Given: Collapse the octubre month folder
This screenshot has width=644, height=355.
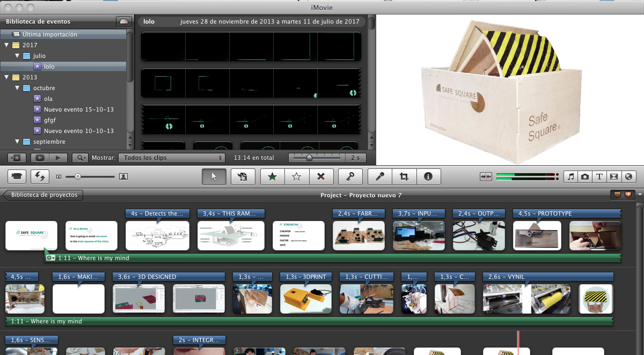Looking at the screenshot, I should [x=17, y=88].
